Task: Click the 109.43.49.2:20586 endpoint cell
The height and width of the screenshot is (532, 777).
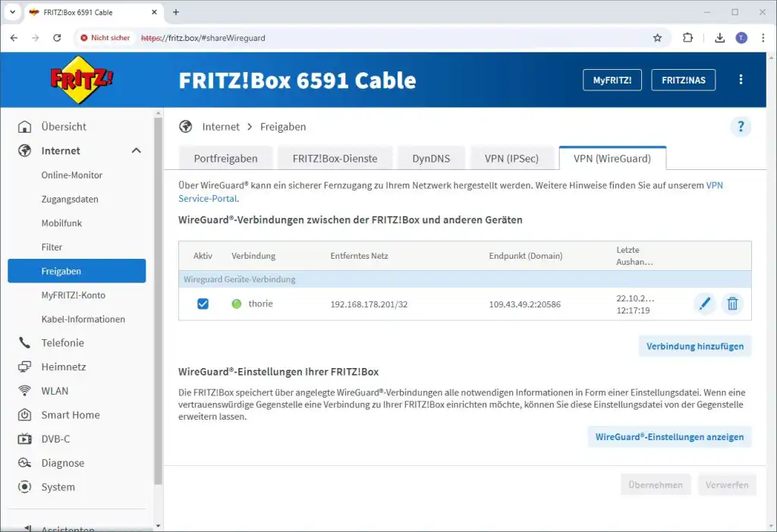Action: click(x=525, y=304)
